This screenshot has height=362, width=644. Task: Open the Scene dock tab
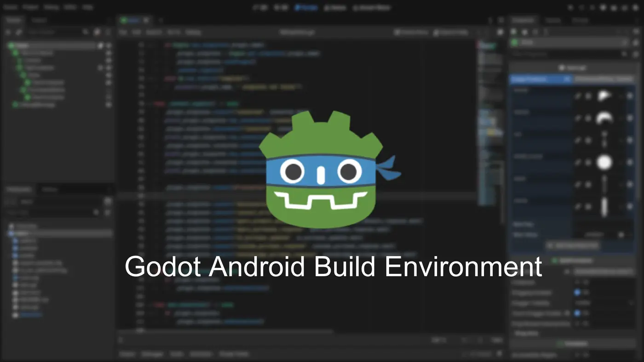click(13, 20)
